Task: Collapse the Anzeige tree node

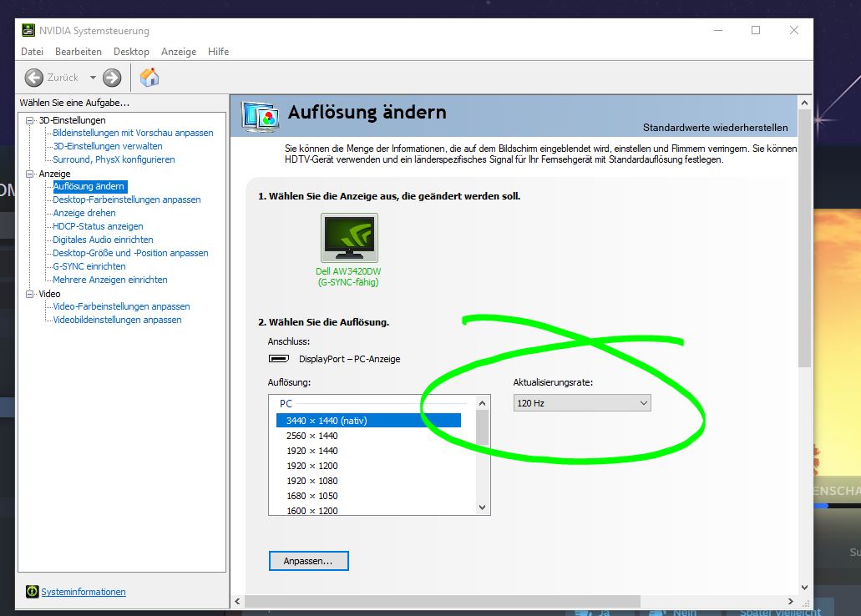Action: [x=30, y=174]
